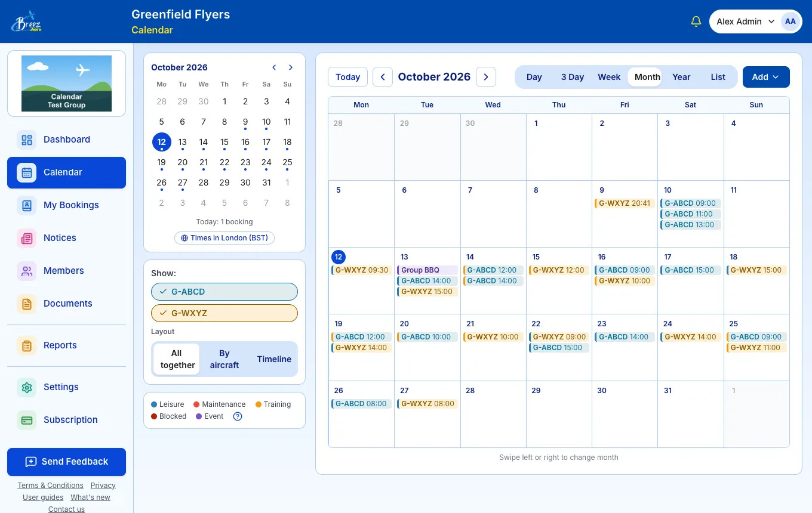Open the notifications bell icon
The height and width of the screenshot is (513, 812).
click(696, 21)
